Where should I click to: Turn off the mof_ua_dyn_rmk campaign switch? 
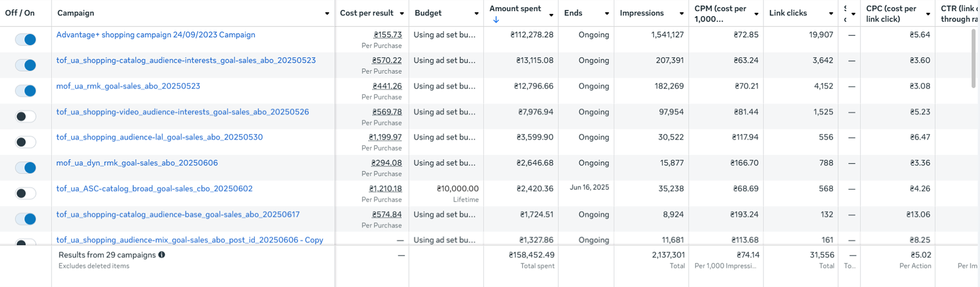coord(25,167)
